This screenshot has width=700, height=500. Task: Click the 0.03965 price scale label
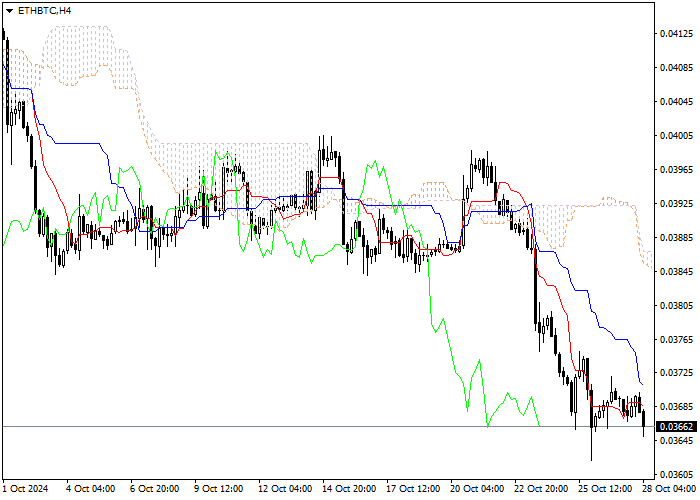677,170
